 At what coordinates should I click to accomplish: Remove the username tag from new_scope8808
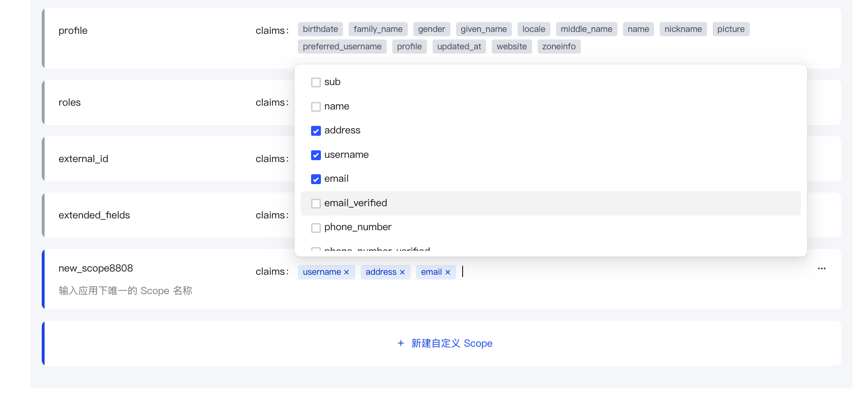pyautogui.click(x=346, y=272)
